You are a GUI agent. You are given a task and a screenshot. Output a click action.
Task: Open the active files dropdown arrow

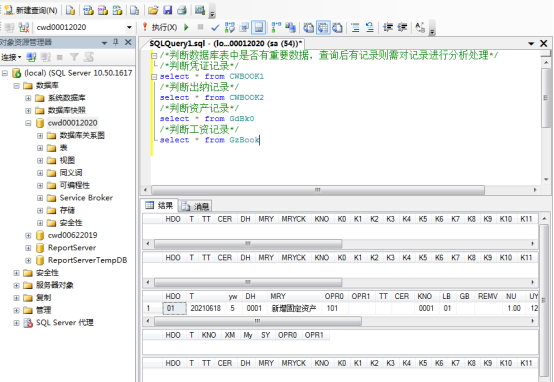click(531, 43)
